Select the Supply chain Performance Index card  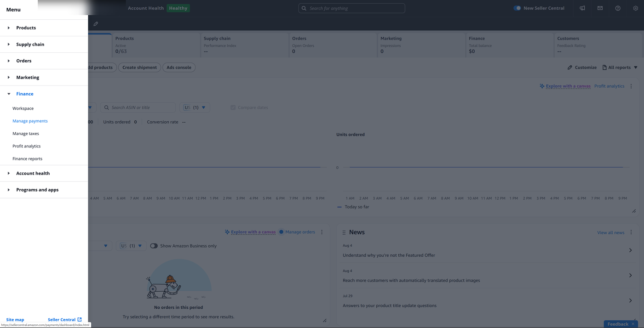pos(244,45)
